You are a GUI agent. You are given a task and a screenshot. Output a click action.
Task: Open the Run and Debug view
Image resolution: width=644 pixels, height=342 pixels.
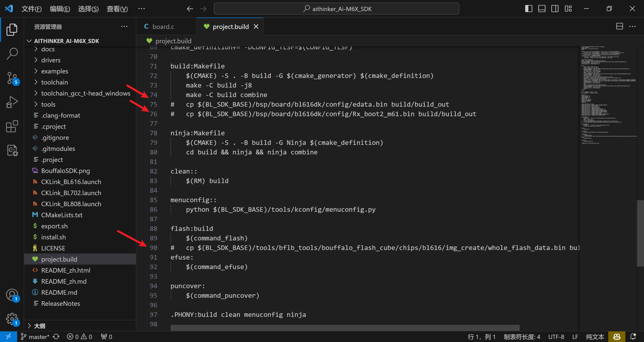12,102
